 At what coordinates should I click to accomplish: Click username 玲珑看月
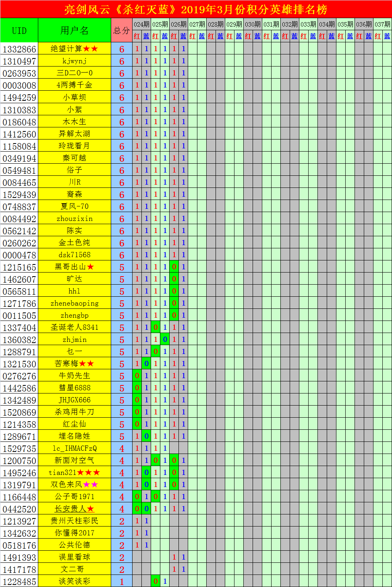(75, 146)
